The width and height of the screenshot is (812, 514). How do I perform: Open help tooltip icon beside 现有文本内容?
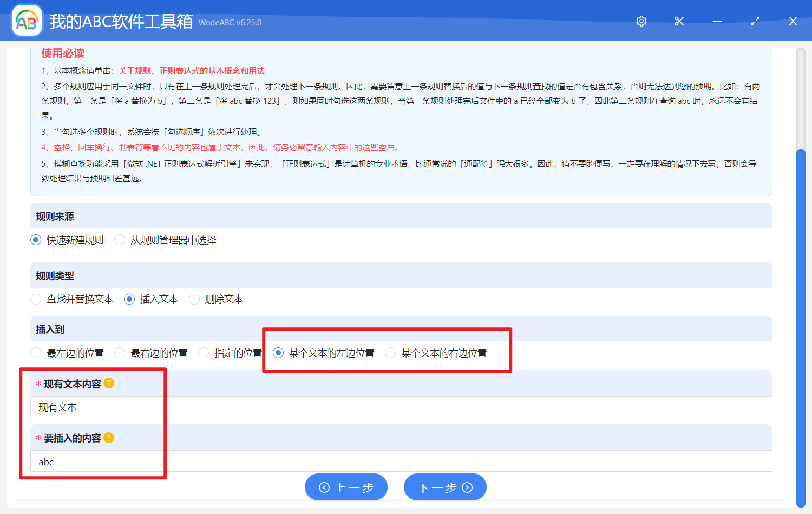(x=108, y=383)
